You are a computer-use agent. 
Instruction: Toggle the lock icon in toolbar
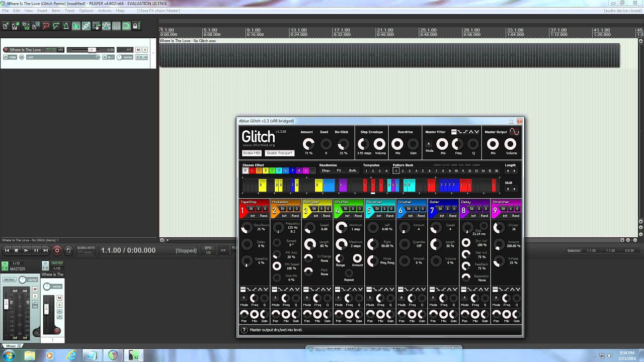(x=136, y=26)
